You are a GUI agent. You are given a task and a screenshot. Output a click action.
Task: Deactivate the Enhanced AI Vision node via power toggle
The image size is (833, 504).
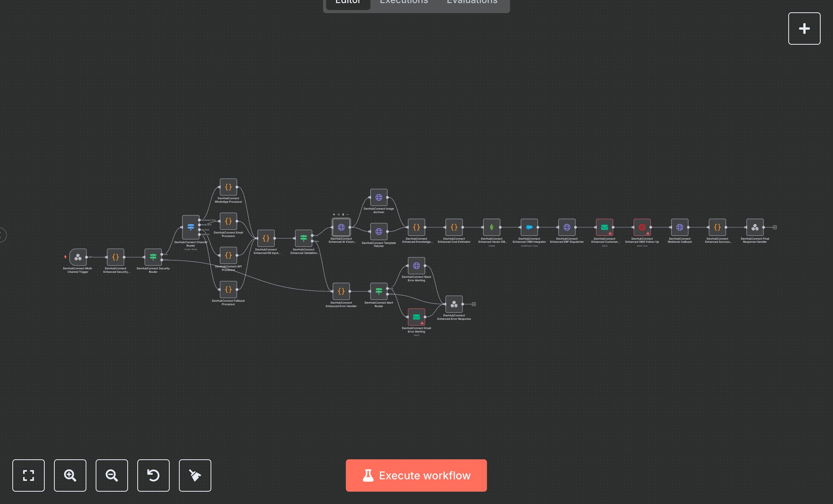click(338, 214)
